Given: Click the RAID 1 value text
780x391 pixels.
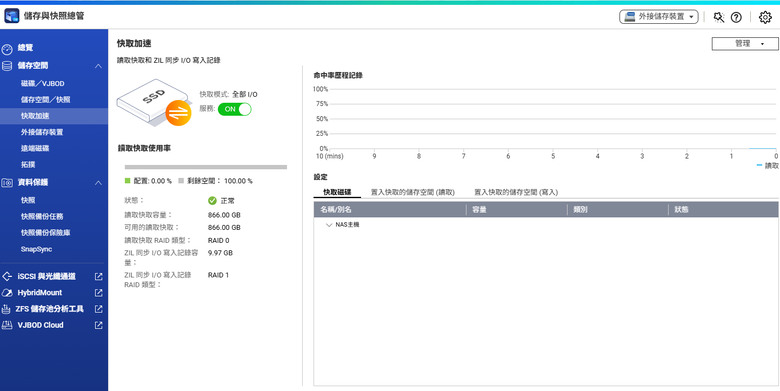Looking at the screenshot, I should pyautogui.click(x=218, y=275).
